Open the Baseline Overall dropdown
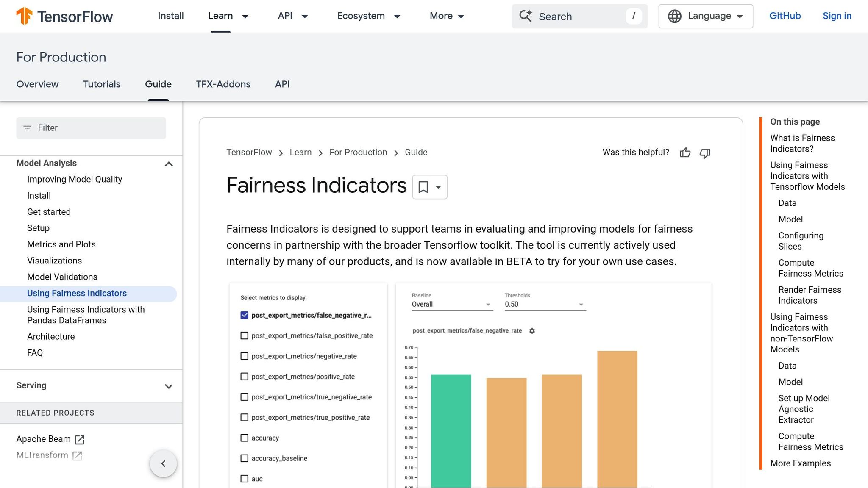The image size is (868, 488). tap(452, 304)
